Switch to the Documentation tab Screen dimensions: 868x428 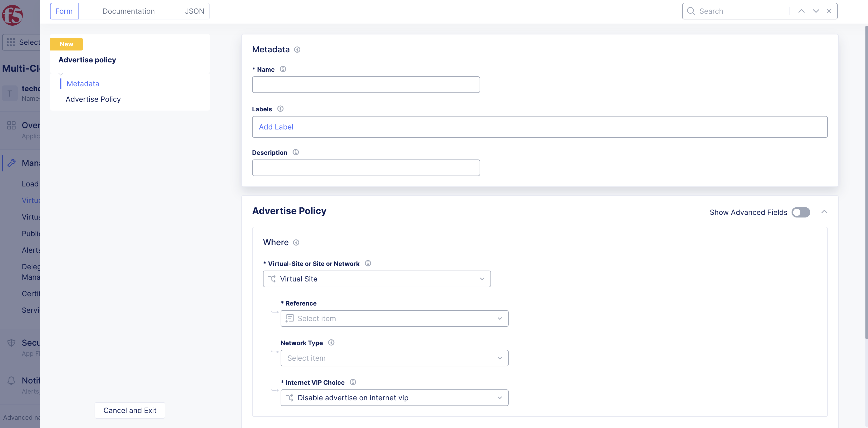pos(129,11)
